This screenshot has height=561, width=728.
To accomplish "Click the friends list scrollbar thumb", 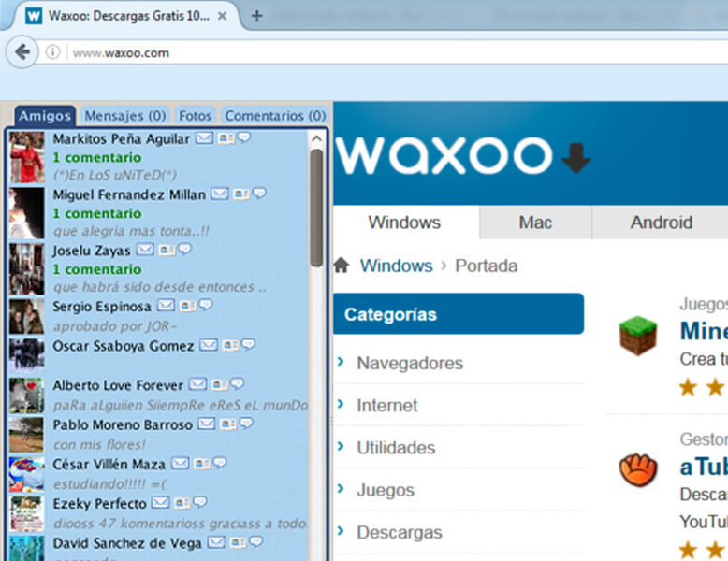I will coord(316,208).
